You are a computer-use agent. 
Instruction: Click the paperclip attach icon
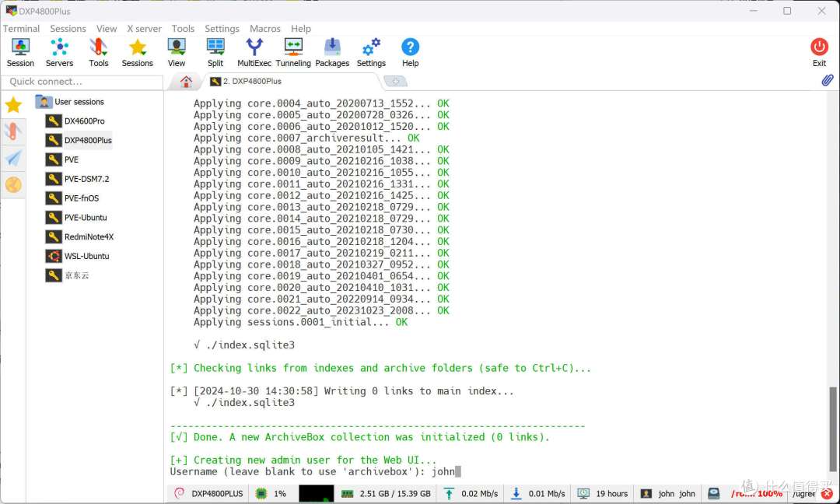[828, 81]
